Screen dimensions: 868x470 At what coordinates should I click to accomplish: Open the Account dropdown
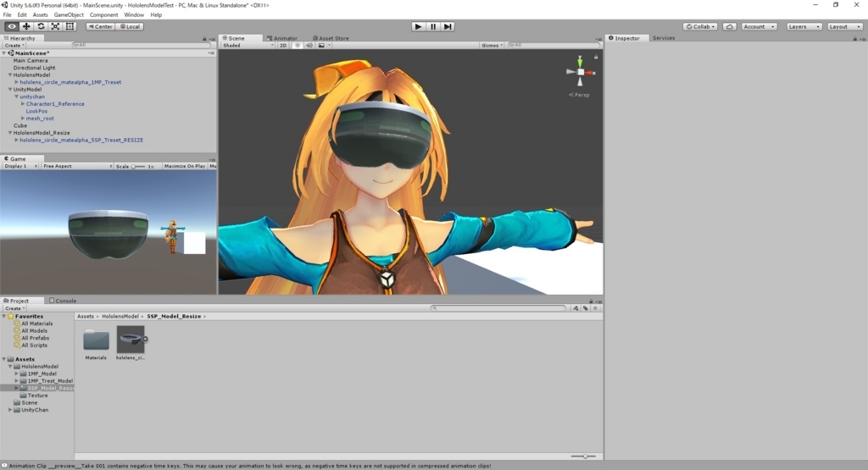click(x=759, y=26)
